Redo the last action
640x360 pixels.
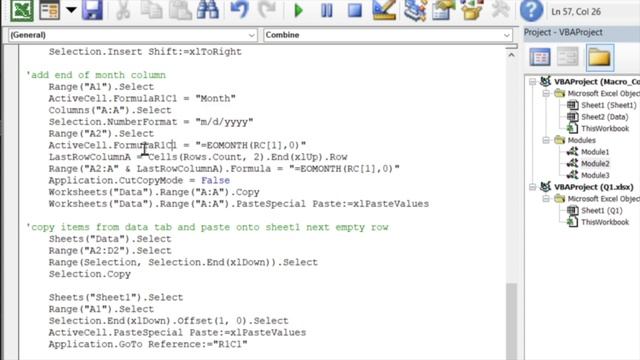pyautogui.click(x=267, y=10)
